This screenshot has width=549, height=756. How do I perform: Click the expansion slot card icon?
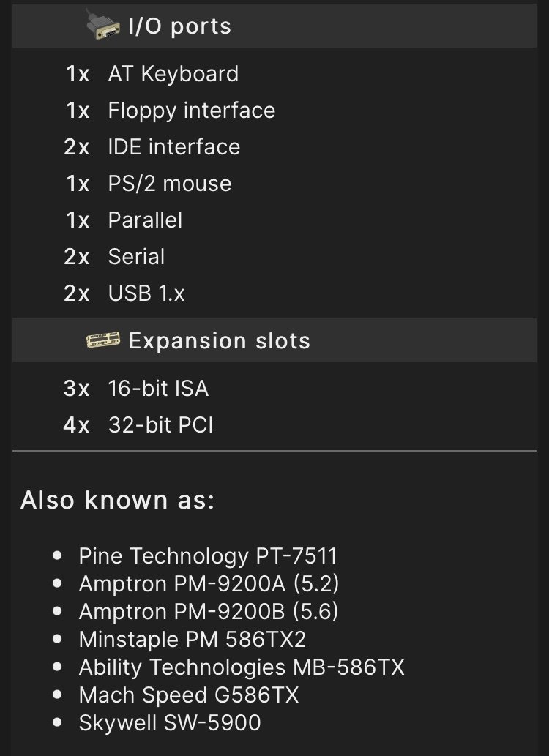tap(103, 340)
